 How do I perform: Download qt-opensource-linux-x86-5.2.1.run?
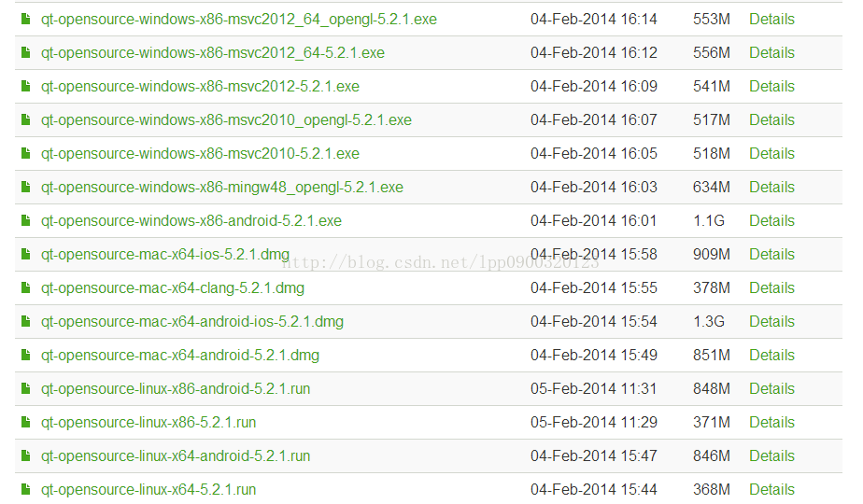pos(149,422)
